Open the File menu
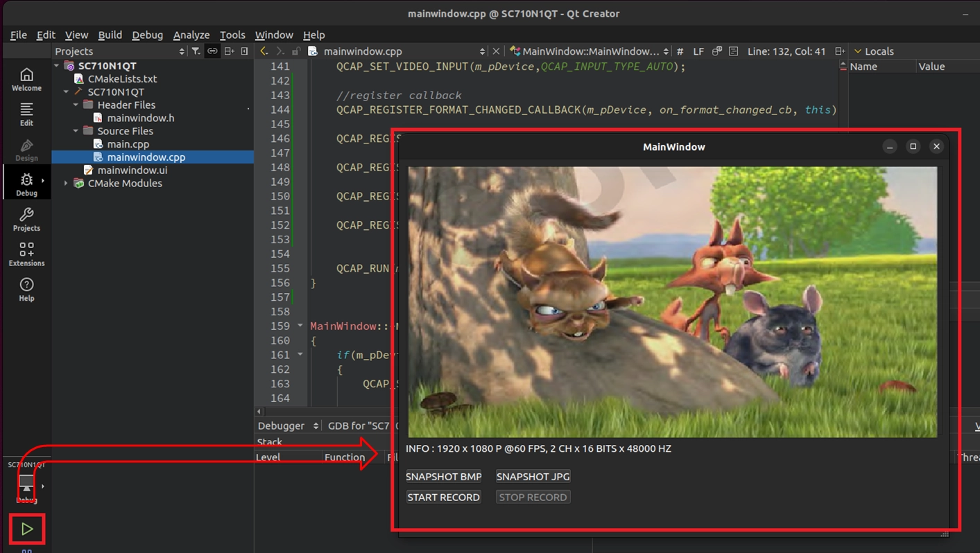 [x=19, y=35]
